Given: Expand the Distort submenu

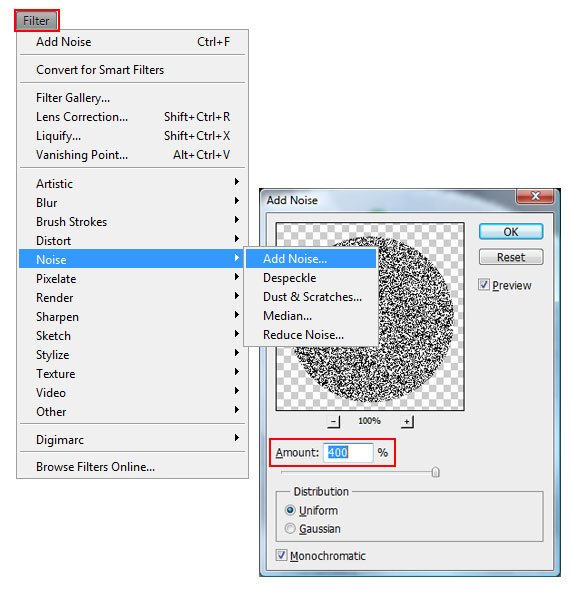Looking at the screenshot, I should pyautogui.click(x=133, y=241).
